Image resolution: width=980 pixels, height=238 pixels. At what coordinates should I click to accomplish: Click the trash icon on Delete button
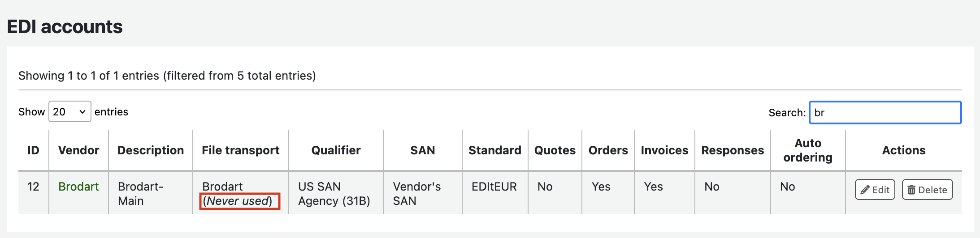pos(911,190)
